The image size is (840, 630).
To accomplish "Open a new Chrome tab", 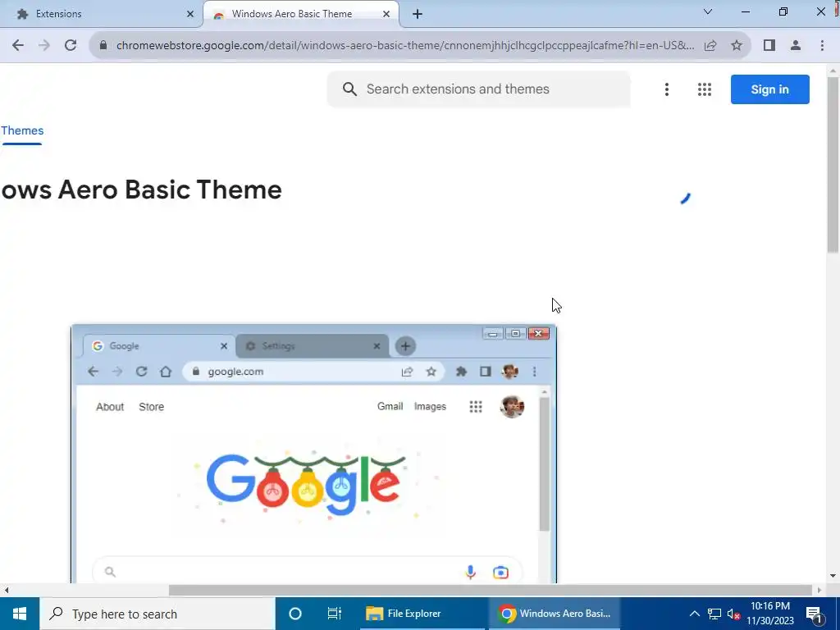I will point(418,14).
